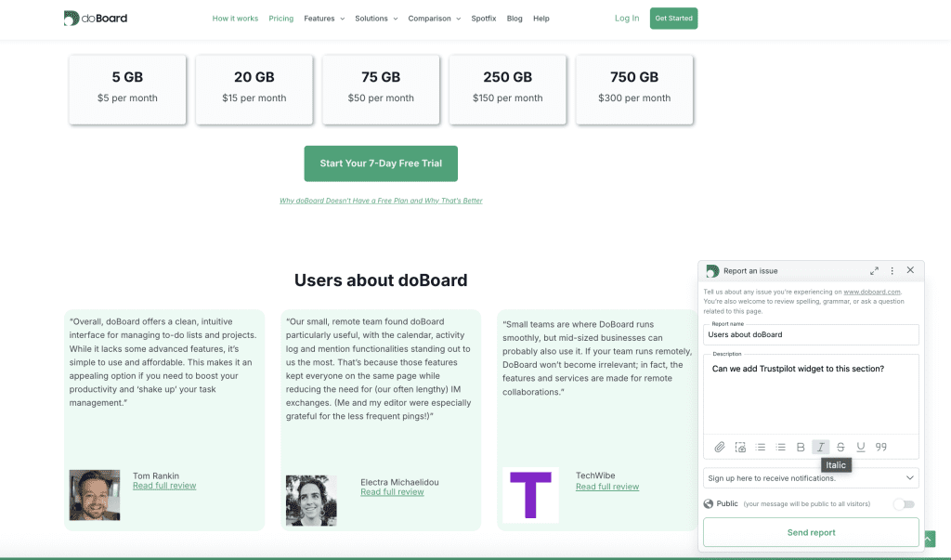Click the attach file paperclip icon
This screenshot has width=951, height=560.
(720, 447)
